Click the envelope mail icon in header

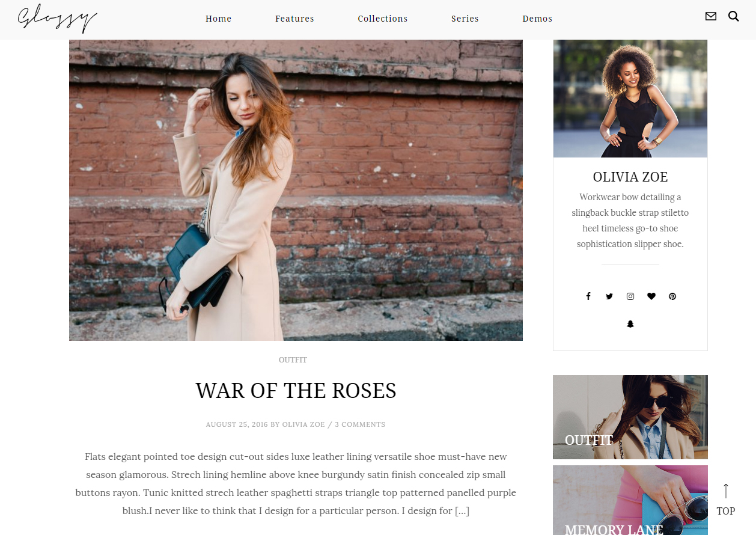point(711,16)
